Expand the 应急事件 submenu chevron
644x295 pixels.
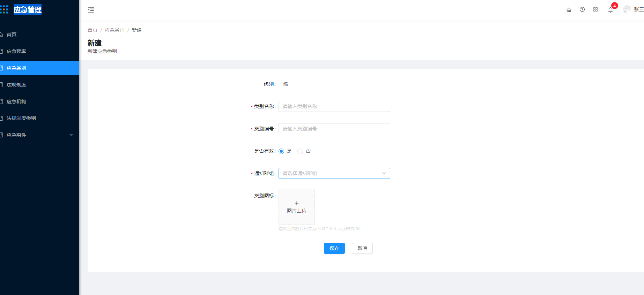71,135
